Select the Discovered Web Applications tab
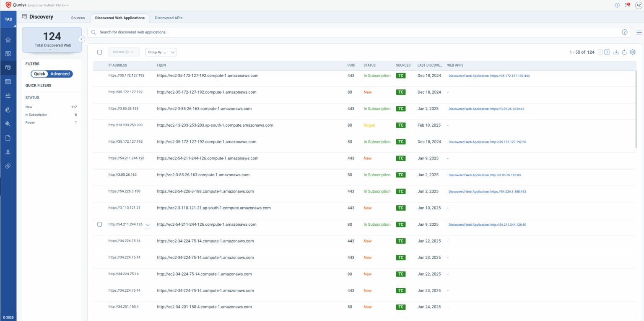Viewport: 644px width, 321px height. 120,18
